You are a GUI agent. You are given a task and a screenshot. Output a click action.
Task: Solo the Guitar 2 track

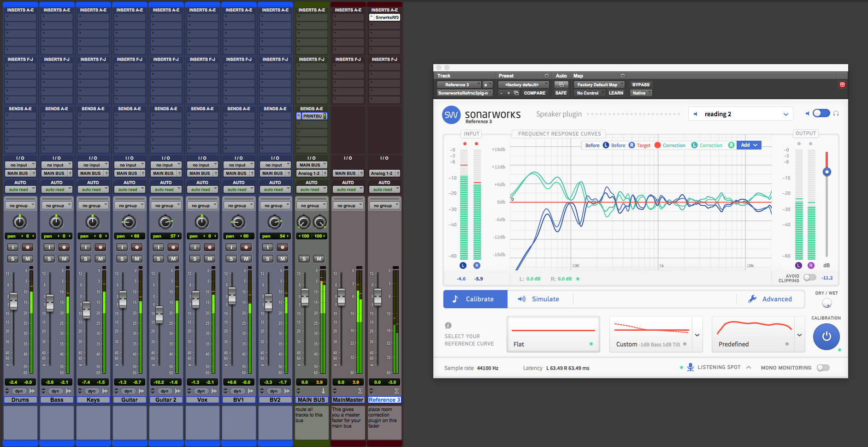159,259
